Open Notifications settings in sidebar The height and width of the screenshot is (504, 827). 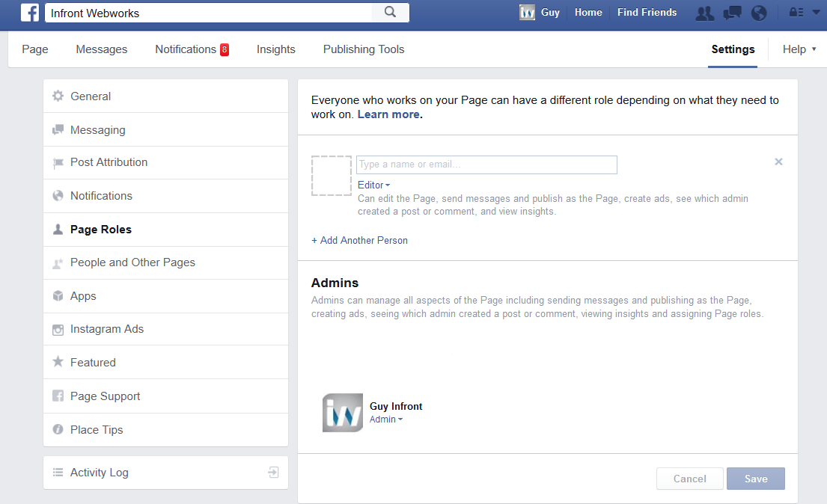pos(165,196)
